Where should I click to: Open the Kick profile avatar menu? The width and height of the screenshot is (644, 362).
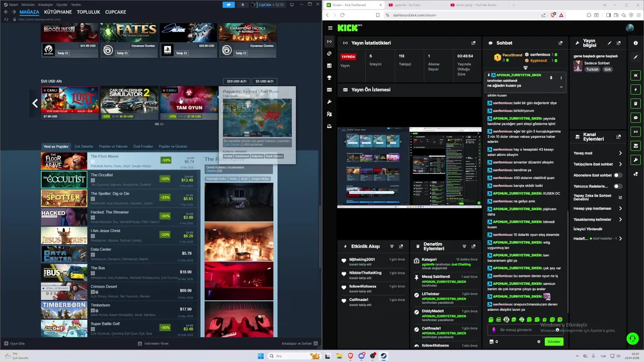pos(630,28)
